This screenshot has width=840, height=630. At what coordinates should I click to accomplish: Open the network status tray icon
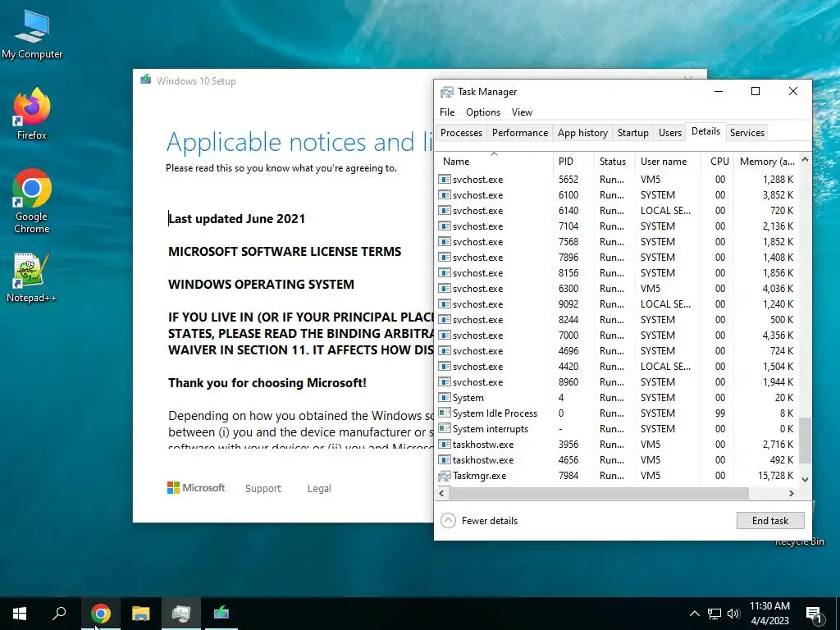pos(714,614)
